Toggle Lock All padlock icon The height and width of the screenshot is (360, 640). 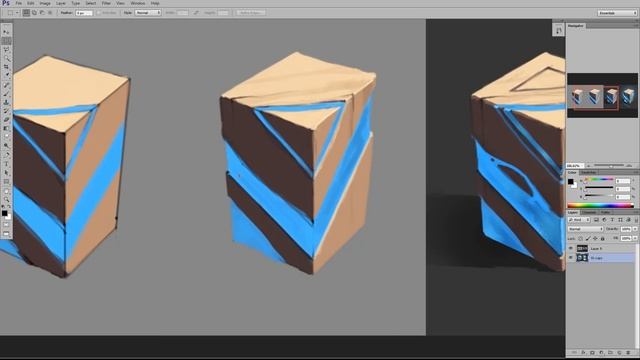tap(602, 238)
